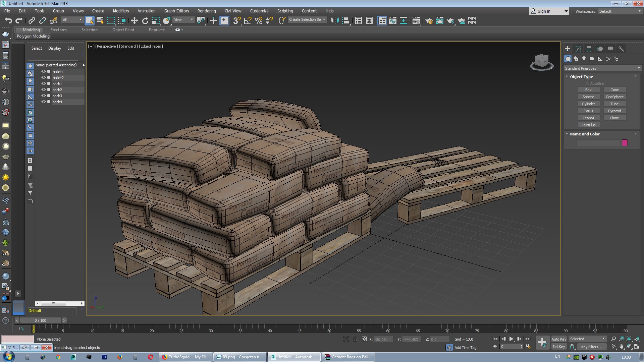Select the Select and Link tool
Screen dimensions: 644x362
[32, 21]
